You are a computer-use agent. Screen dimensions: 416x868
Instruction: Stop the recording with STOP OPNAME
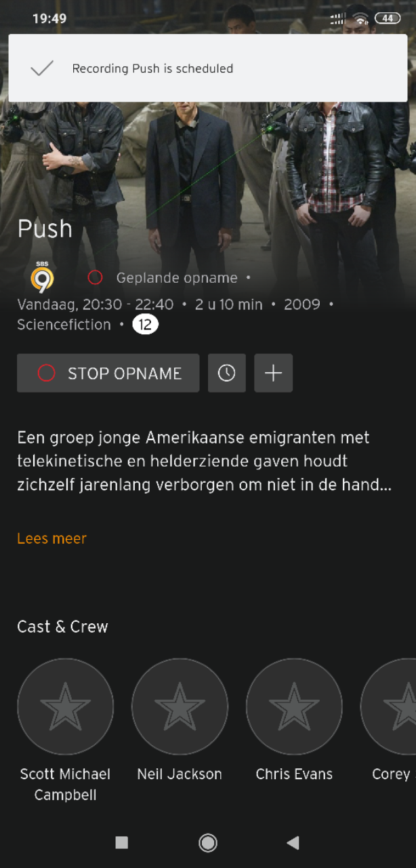pyautogui.click(x=108, y=373)
